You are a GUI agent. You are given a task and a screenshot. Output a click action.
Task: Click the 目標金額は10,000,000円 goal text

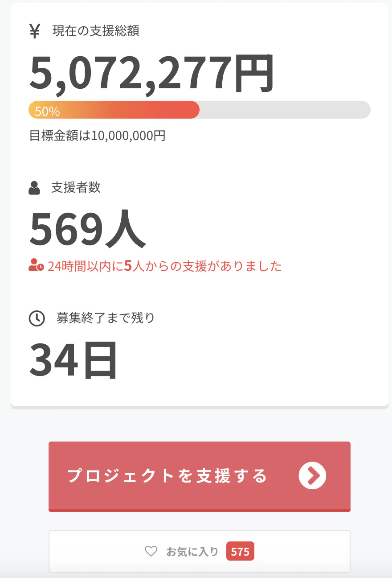coord(98,136)
